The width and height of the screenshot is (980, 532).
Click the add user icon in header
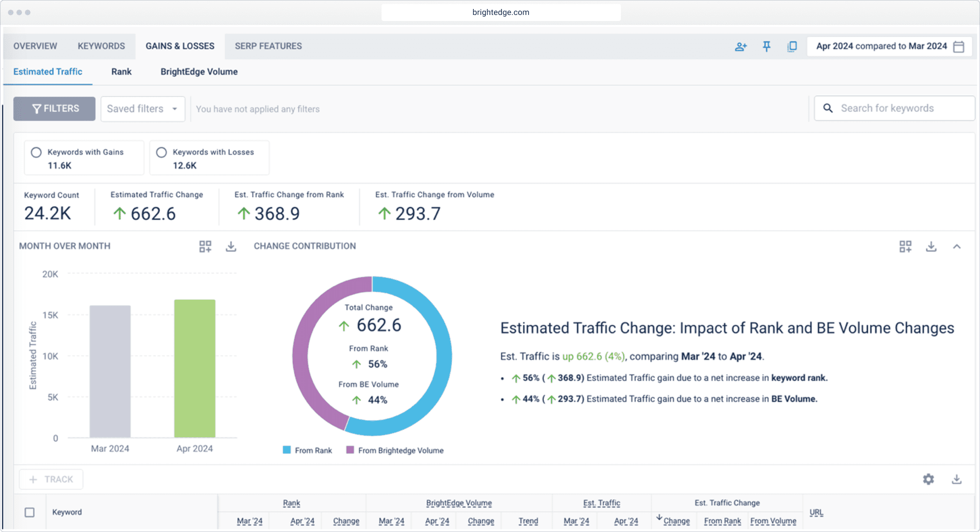[x=741, y=46]
